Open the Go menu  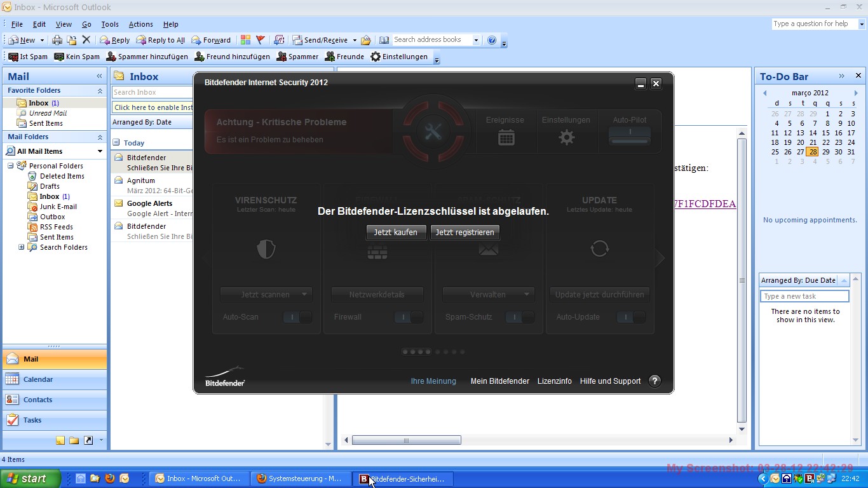86,24
